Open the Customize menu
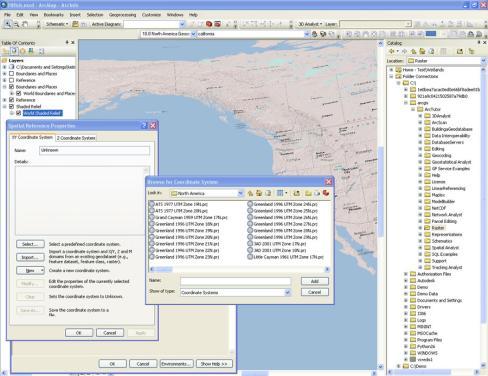 [x=151, y=15]
